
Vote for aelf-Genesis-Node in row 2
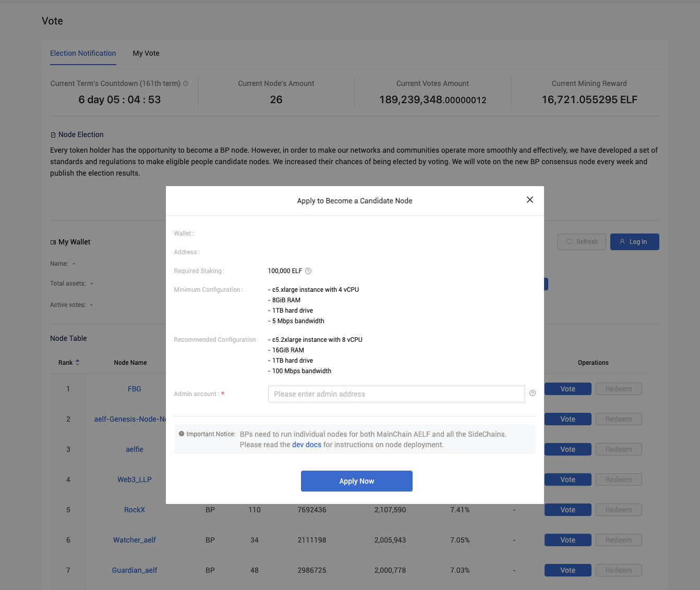click(568, 419)
